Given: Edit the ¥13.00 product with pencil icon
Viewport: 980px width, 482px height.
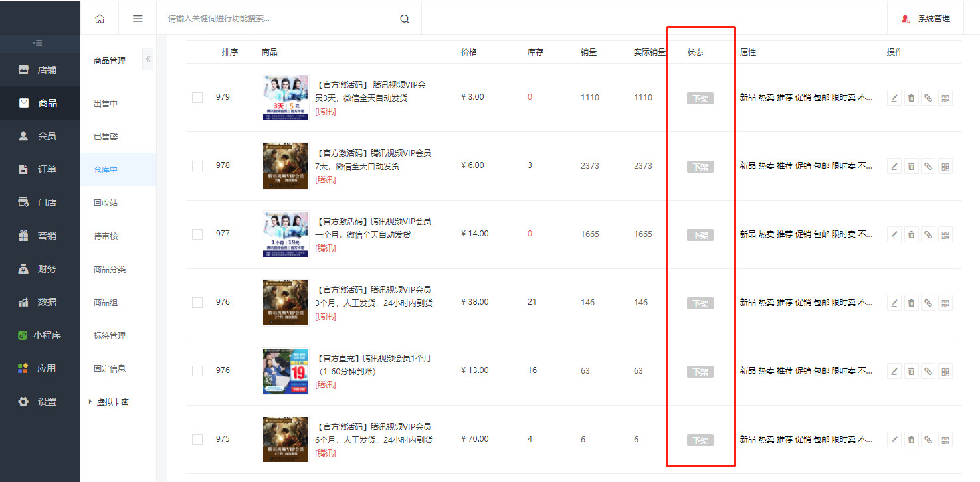Looking at the screenshot, I should [894, 372].
